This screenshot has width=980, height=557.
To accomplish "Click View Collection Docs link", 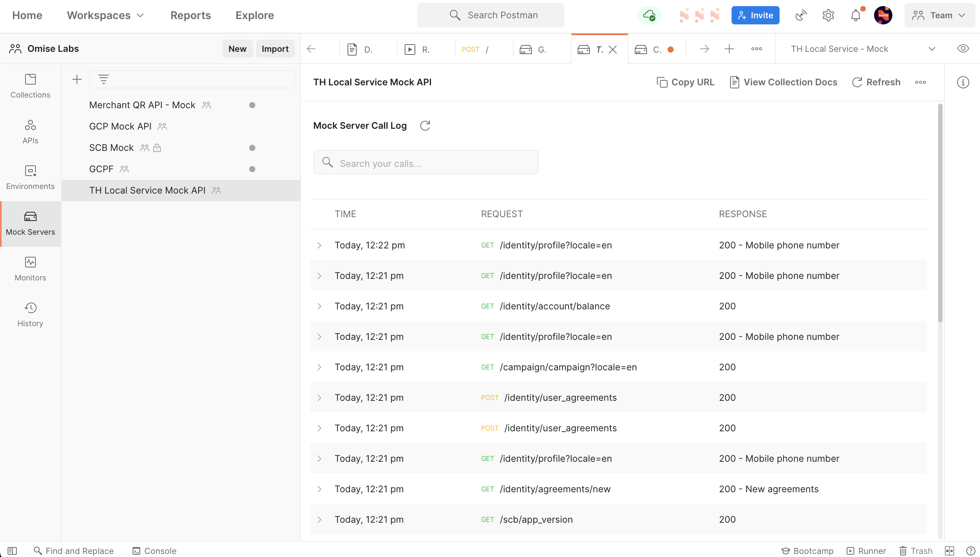I will click(783, 82).
